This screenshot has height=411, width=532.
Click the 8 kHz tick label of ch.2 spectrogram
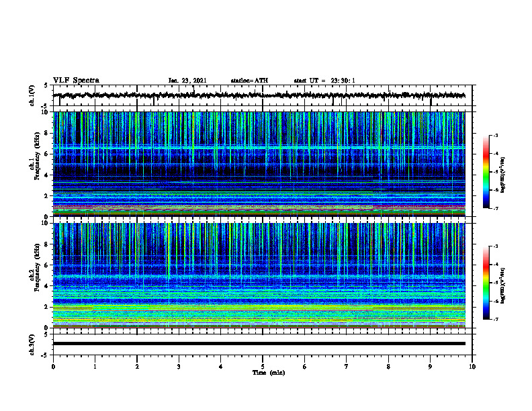click(x=47, y=244)
